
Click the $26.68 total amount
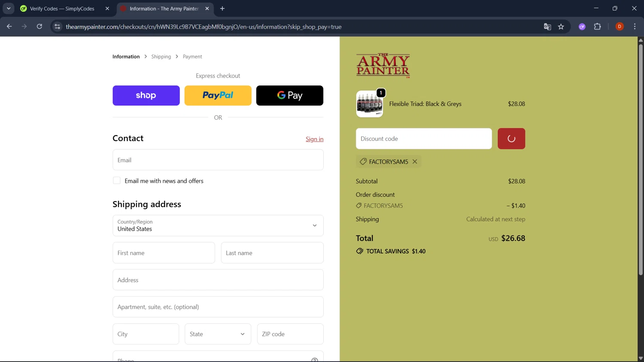point(513,238)
